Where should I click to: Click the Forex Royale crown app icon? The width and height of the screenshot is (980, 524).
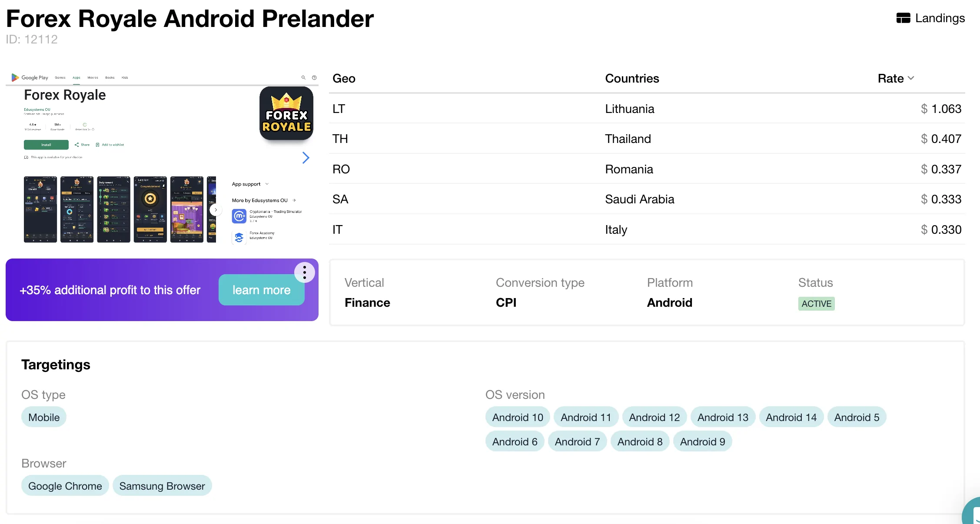(286, 113)
